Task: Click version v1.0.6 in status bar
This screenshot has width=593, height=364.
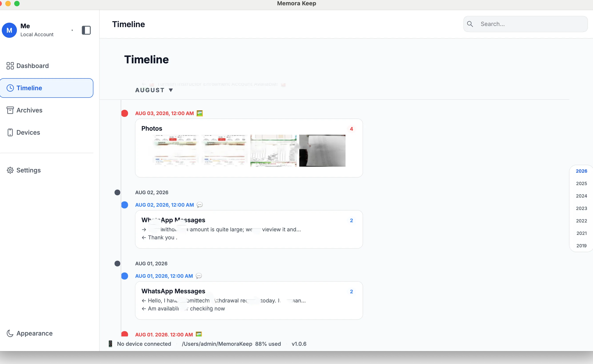Action: coord(299,344)
